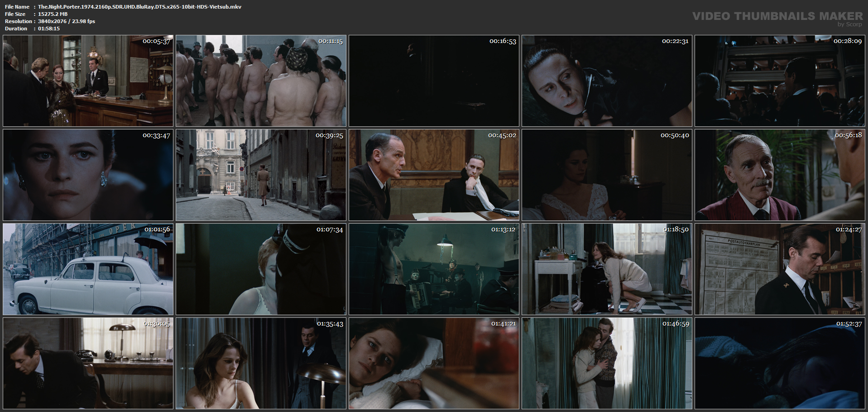Viewport: 868px width, 412px height.
Task: Select the thumbnail at 00:22:31
Action: (607, 81)
